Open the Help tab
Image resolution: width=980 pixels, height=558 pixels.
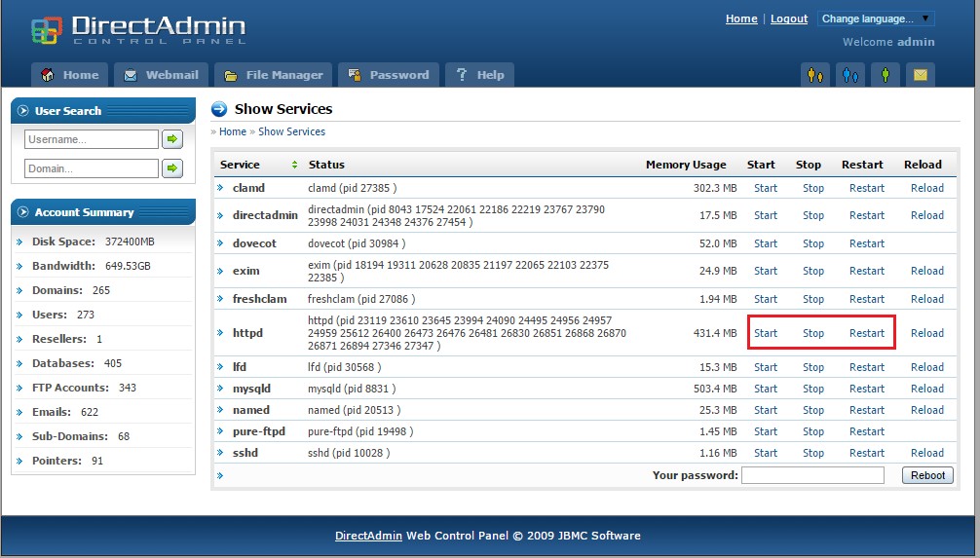(x=479, y=75)
